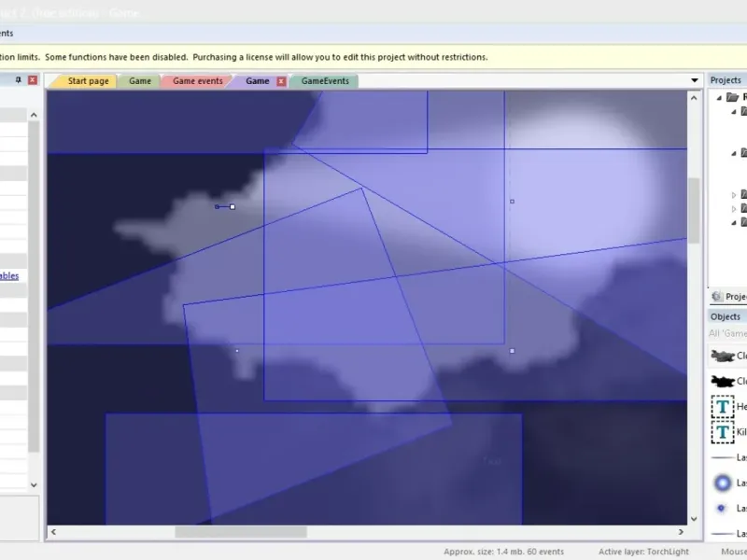Select the 'He' text object icon
The image size is (747, 560).
point(723,407)
